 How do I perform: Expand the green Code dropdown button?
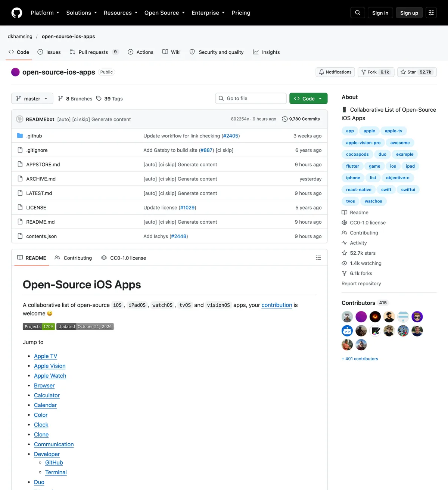coord(308,99)
